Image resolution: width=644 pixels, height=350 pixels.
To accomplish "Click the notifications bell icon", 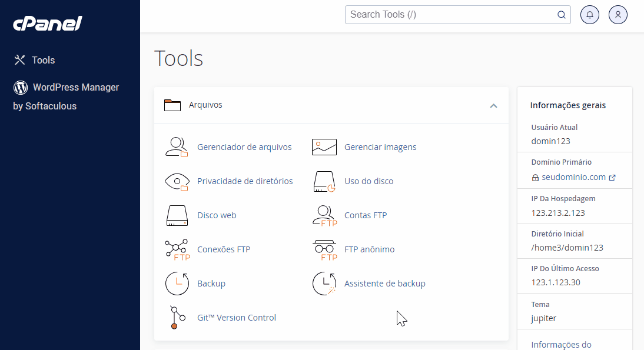I will tap(590, 14).
